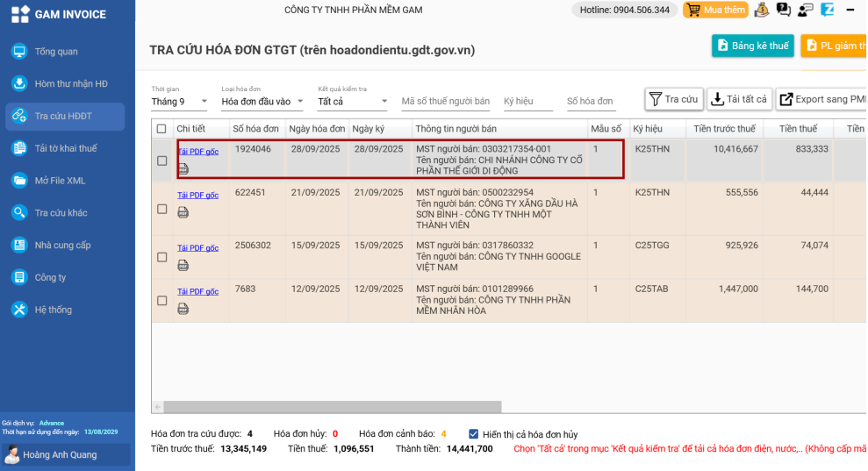
Task: Click the Zalo icon in header
Action: click(827, 11)
